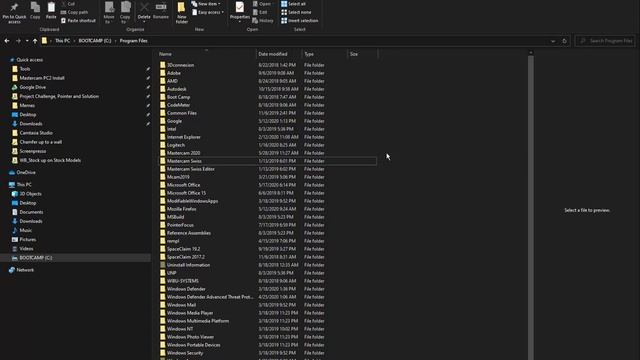Create a New folder from the ribbon
Image resolution: width=640 pixels, height=360 pixels.
(182, 13)
